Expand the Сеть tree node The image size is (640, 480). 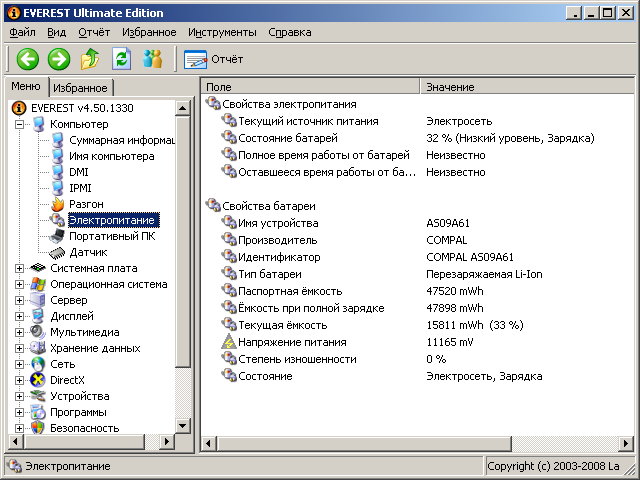[19, 364]
